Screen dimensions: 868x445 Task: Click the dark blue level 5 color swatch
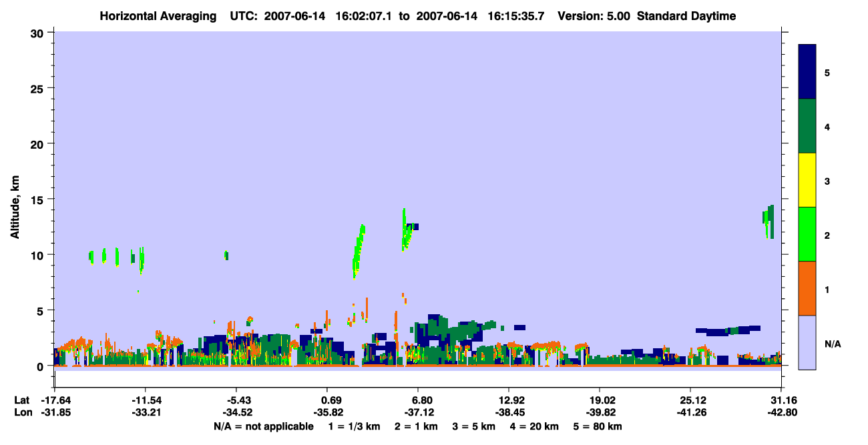[807, 71]
